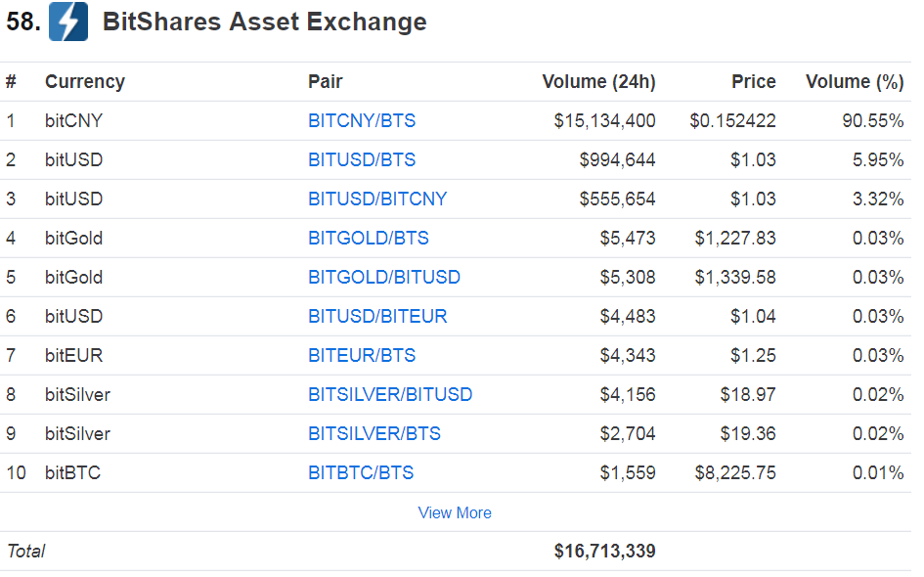
Task: Select the bitCNY currency cell in row 1
Action: click(x=73, y=121)
